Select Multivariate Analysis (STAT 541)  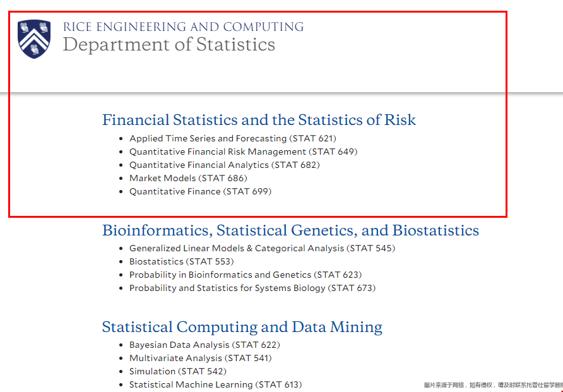[200, 359]
